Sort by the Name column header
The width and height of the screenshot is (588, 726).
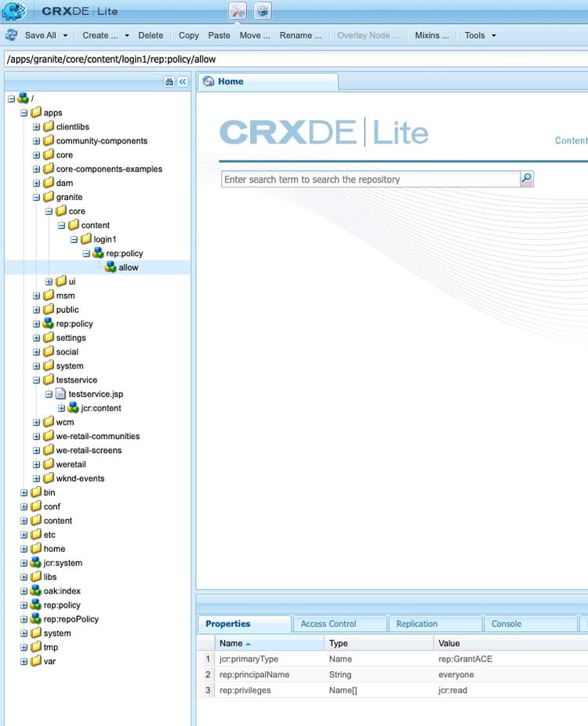point(270,643)
